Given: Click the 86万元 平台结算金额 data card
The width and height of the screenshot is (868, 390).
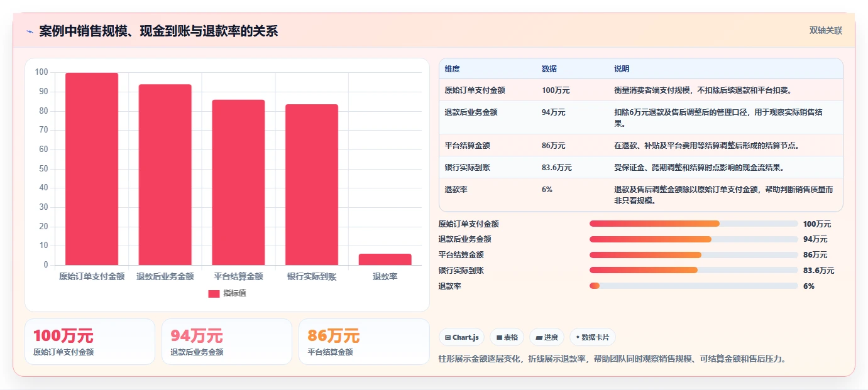Looking at the screenshot, I should [364, 342].
